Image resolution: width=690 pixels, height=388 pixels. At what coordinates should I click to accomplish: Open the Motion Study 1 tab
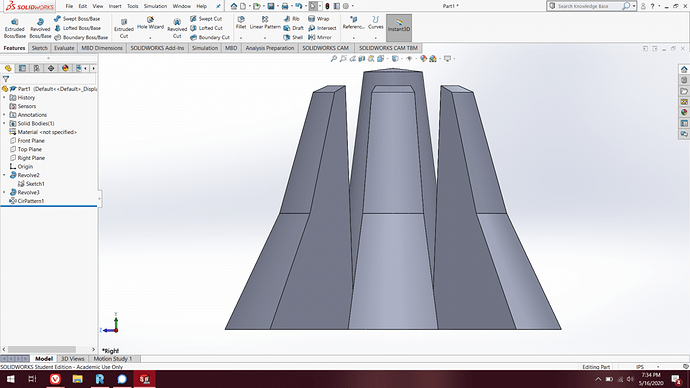tap(113, 359)
